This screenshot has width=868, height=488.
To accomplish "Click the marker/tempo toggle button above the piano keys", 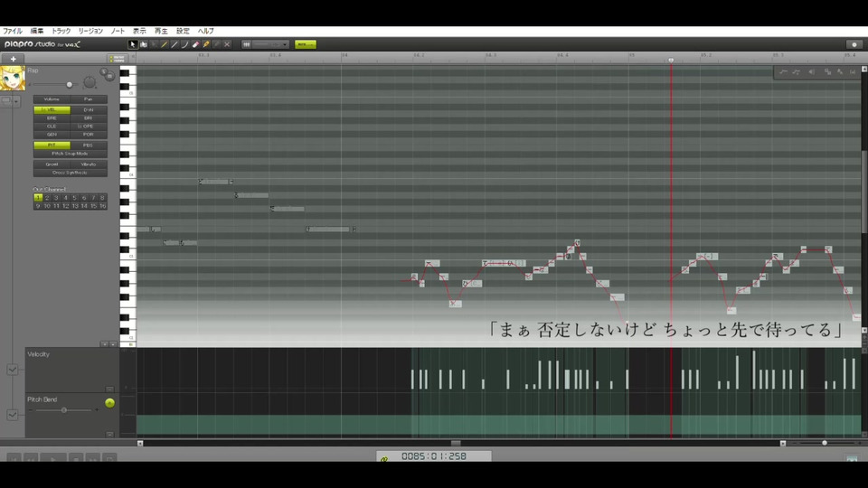I will coord(117,59).
